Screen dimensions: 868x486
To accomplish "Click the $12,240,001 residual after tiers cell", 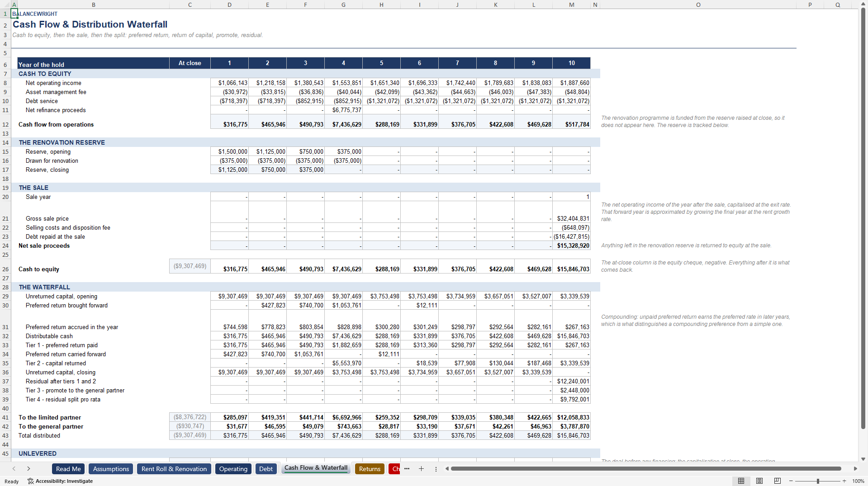I will pyautogui.click(x=571, y=381).
